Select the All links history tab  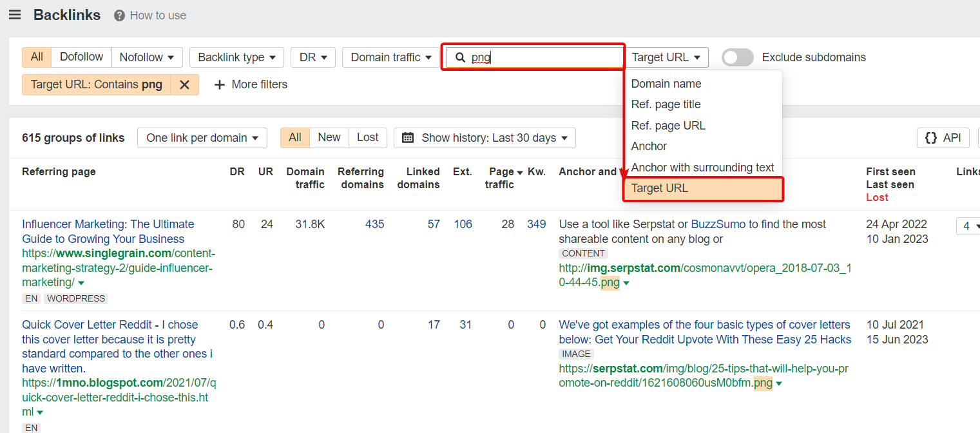click(x=295, y=137)
